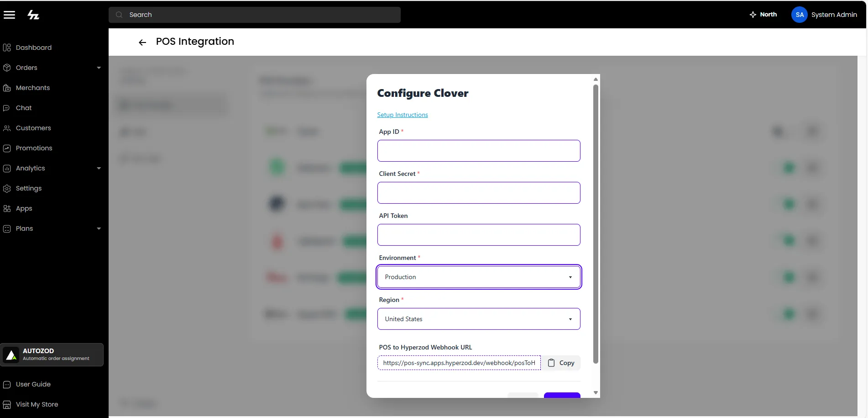The width and height of the screenshot is (868, 418).
Task: Click the Apps grid icon
Action: [x=7, y=208]
